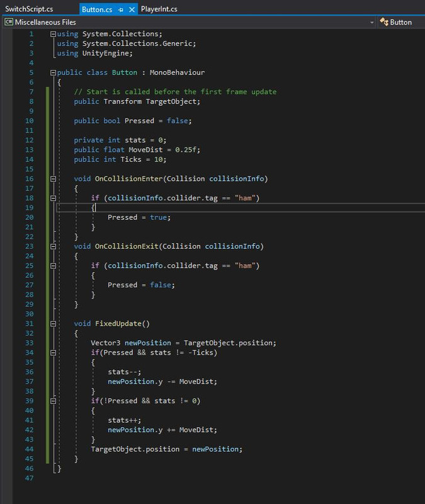Viewport: 425px width, 504px height.
Task: Close the Button.cs tab
Action: [x=132, y=9]
